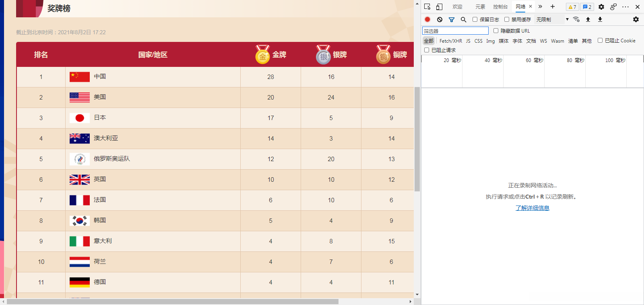Click the send feedback icon
644x305 pixels.
click(x=613, y=7)
